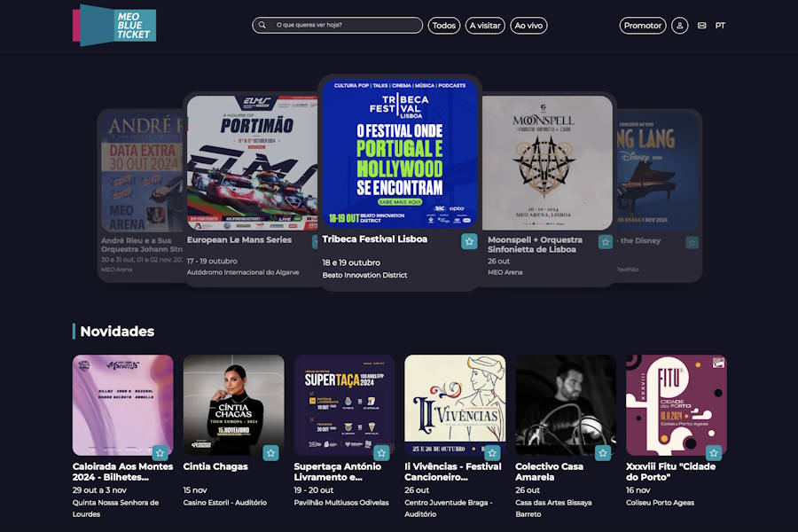Viewport: 798px width, 532px height.
Task: Focus the 'O que queres ver hoje?' search field
Action: [337, 25]
